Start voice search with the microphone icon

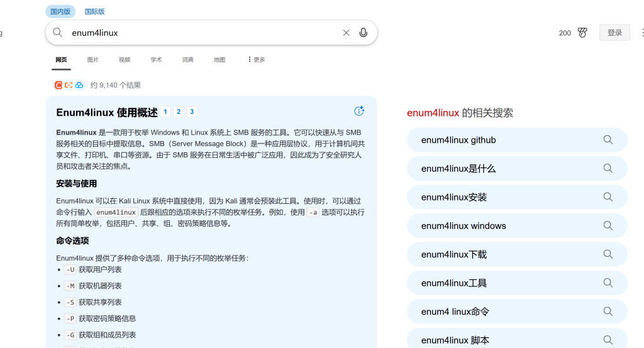[x=363, y=33]
